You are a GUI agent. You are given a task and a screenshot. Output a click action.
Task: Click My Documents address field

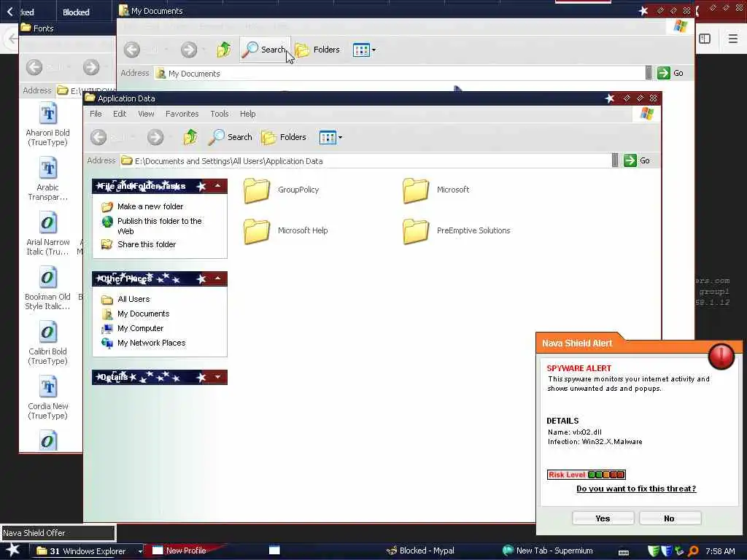pos(399,74)
